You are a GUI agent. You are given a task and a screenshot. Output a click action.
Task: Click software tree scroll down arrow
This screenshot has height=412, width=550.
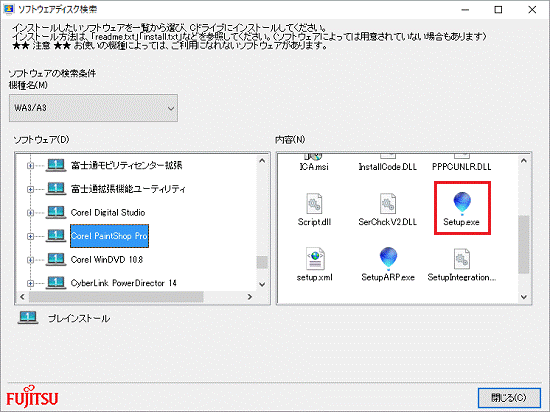pyautogui.click(x=262, y=284)
